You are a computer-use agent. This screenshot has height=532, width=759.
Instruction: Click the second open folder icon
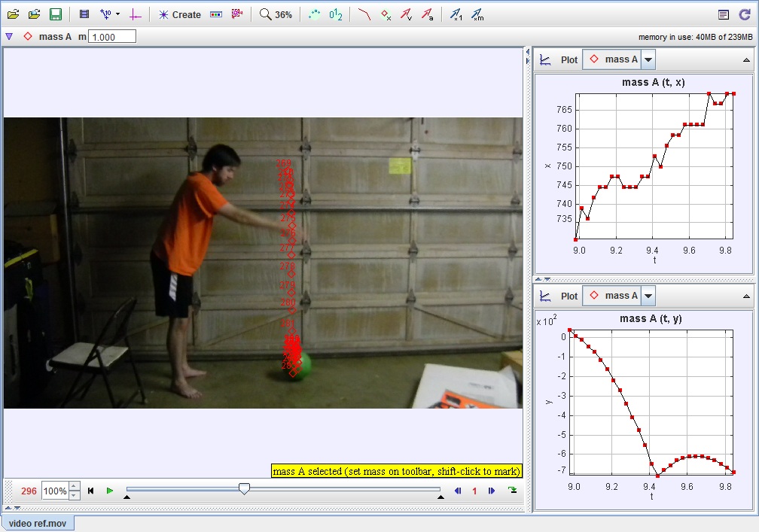(x=34, y=14)
